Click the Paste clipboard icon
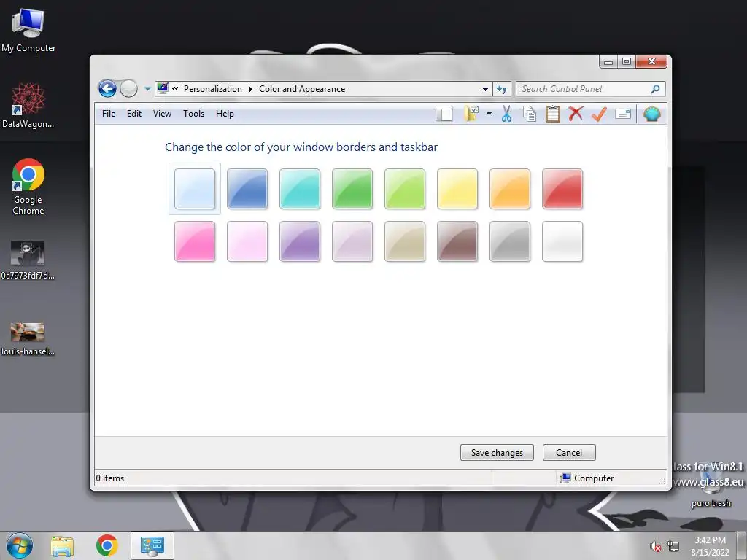 pos(553,114)
